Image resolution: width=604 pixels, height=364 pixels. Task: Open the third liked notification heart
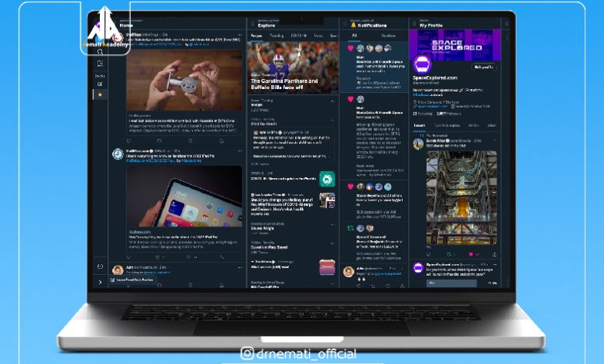pyautogui.click(x=351, y=187)
